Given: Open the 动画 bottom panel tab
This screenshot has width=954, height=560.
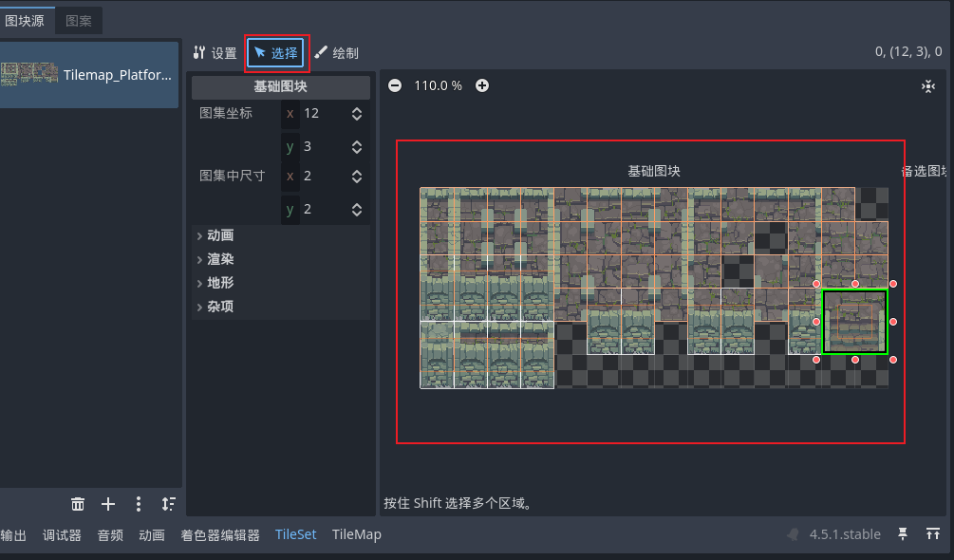Looking at the screenshot, I should point(152,535).
